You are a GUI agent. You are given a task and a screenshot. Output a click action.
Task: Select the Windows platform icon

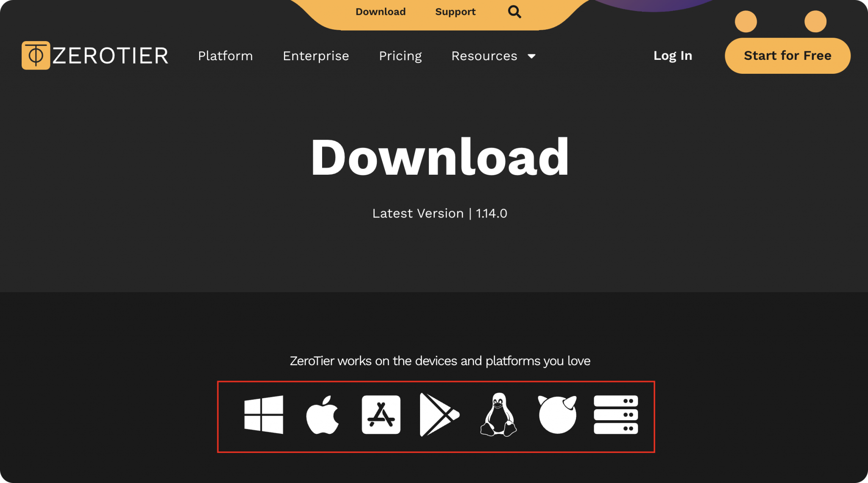coord(264,416)
